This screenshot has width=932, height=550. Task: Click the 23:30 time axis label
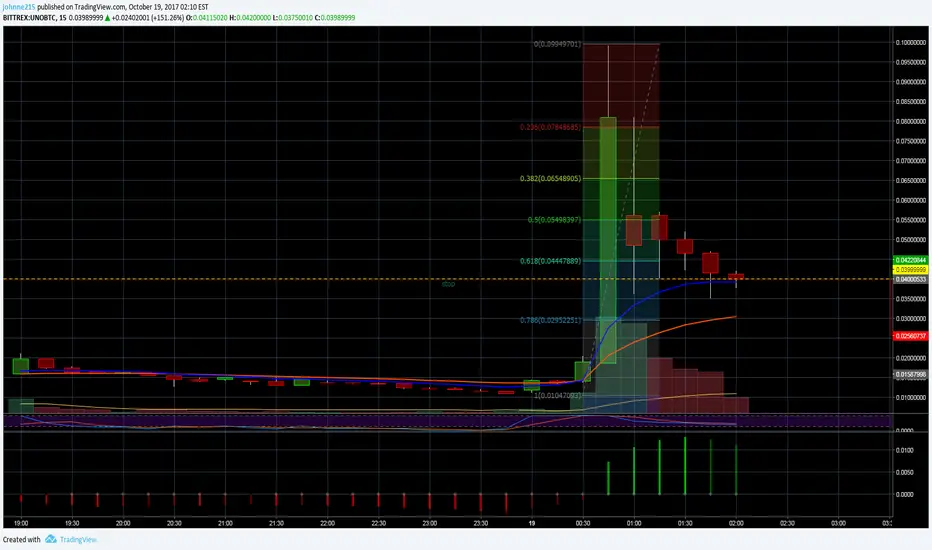[481, 523]
